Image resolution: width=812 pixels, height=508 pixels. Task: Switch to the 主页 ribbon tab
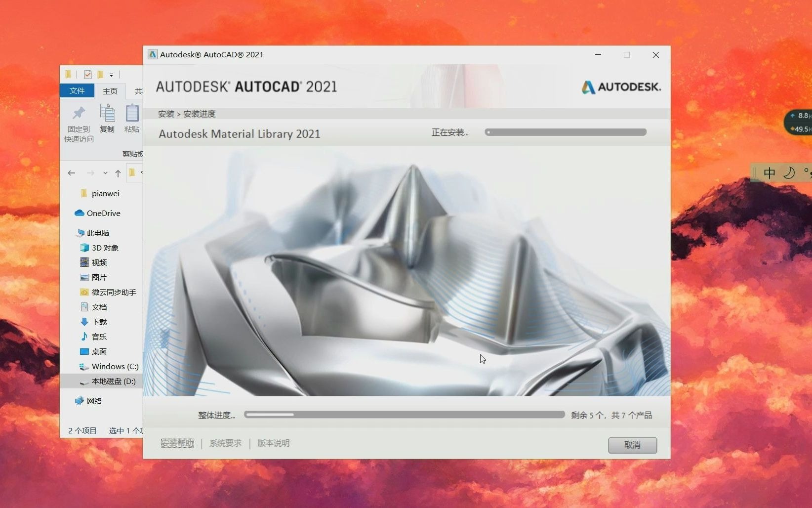pos(110,91)
